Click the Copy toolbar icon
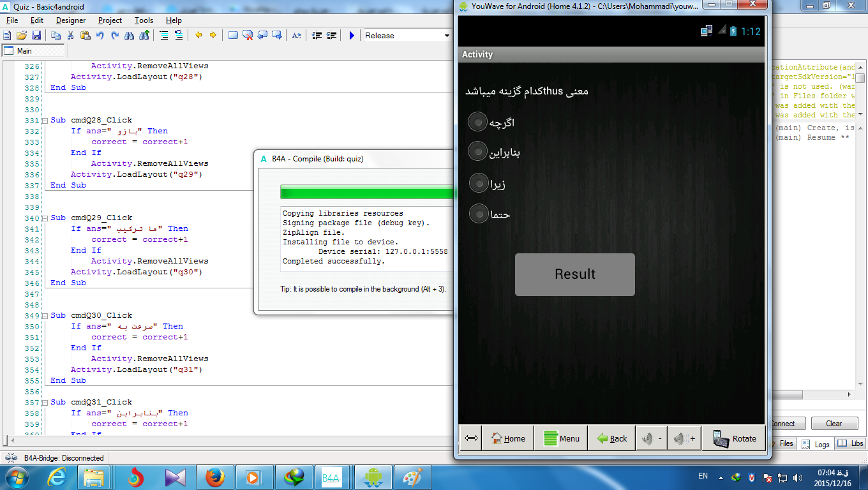This screenshot has height=490, width=868. click(x=56, y=36)
